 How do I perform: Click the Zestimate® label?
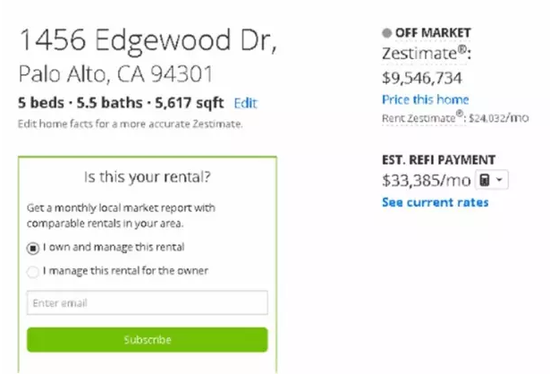426,54
